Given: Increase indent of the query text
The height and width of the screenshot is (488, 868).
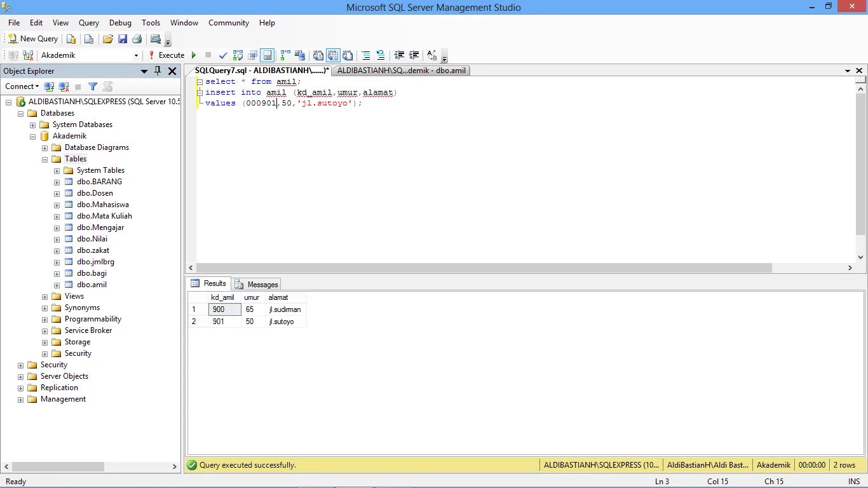Looking at the screenshot, I should coord(414,55).
